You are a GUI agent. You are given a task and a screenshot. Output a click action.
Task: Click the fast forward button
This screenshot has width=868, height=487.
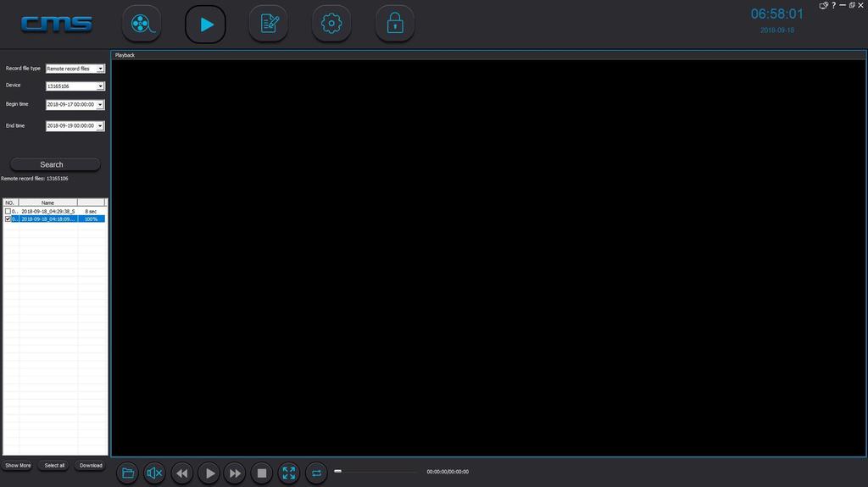[x=235, y=473]
